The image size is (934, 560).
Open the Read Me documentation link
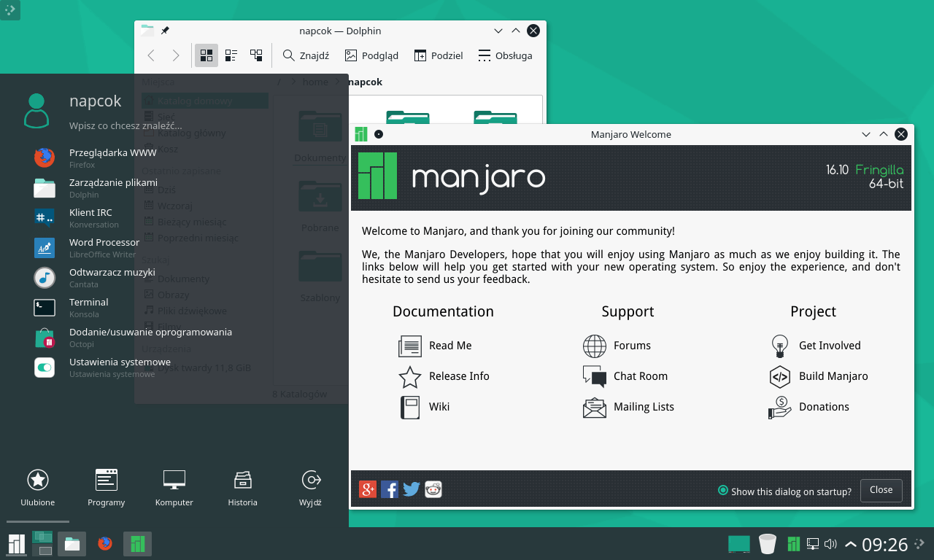(x=436, y=346)
